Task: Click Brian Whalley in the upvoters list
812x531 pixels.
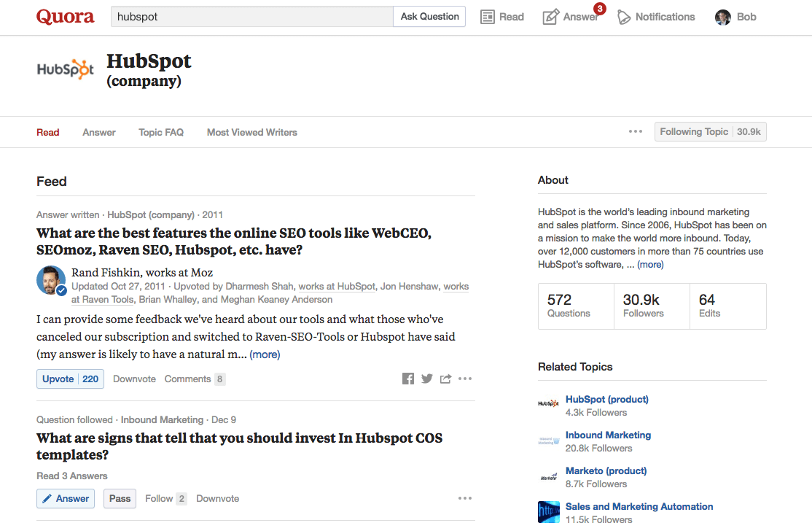Action: tap(168, 300)
